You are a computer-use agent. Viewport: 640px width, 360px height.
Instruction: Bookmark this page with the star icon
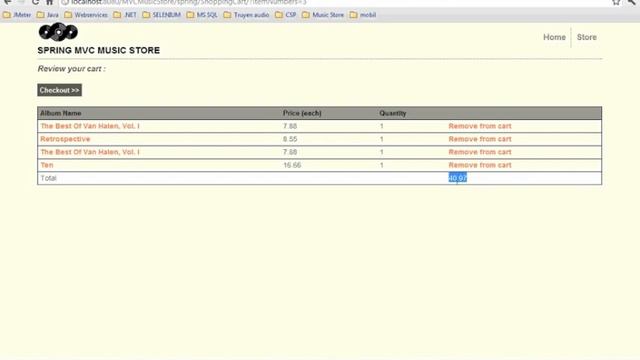point(616,2)
